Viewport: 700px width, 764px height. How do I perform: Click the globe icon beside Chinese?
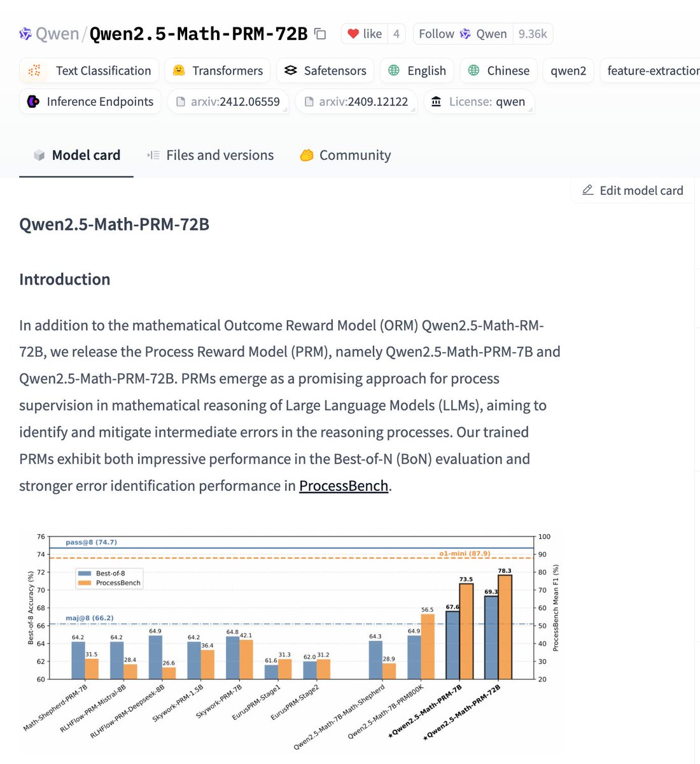coord(473,71)
